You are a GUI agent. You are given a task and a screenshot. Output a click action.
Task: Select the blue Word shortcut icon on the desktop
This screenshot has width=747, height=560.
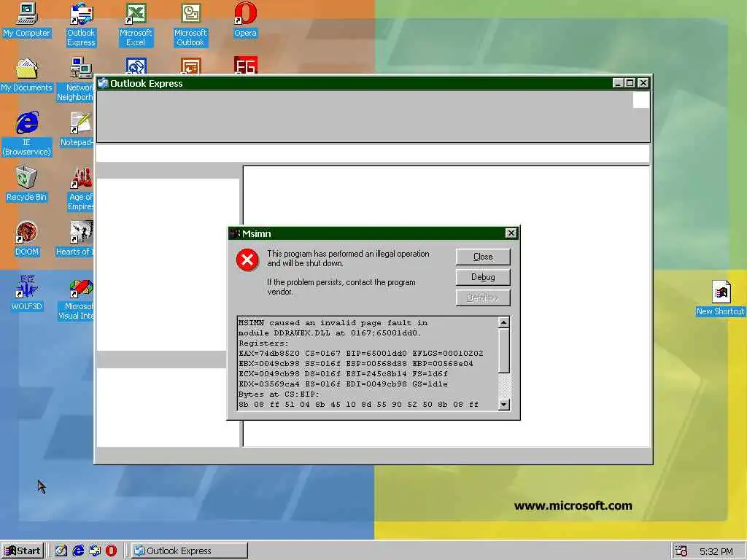coord(136,66)
